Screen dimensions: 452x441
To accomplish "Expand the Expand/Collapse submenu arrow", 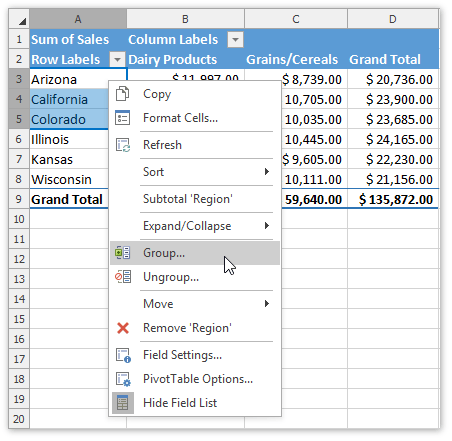I will click(x=266, y=226).
